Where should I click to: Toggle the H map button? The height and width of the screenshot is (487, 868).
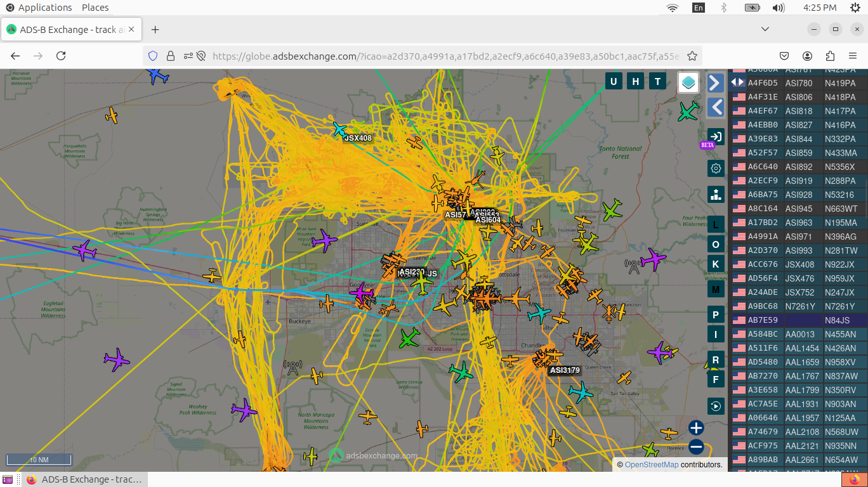point(636,81)
